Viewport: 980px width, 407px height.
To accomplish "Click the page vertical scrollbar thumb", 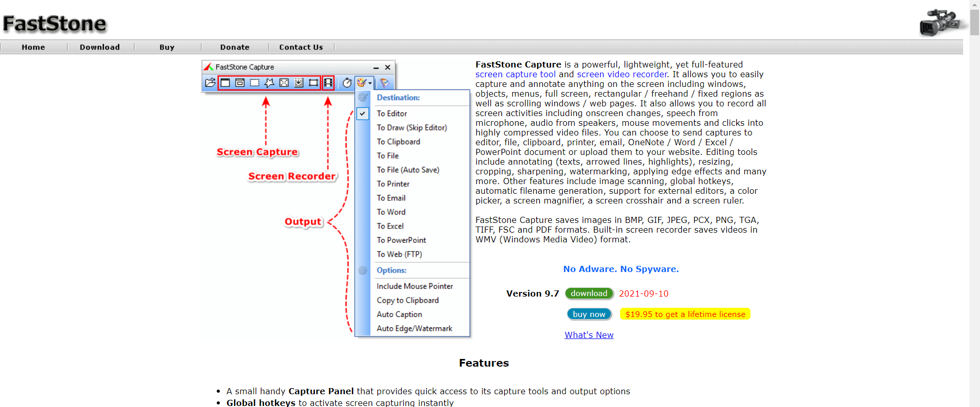I will coord(975,22).
